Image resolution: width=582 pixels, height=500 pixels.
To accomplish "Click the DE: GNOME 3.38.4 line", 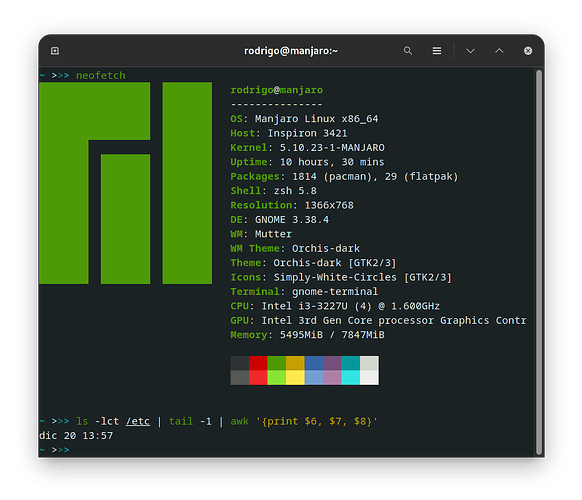I will (x=279, y=220).
